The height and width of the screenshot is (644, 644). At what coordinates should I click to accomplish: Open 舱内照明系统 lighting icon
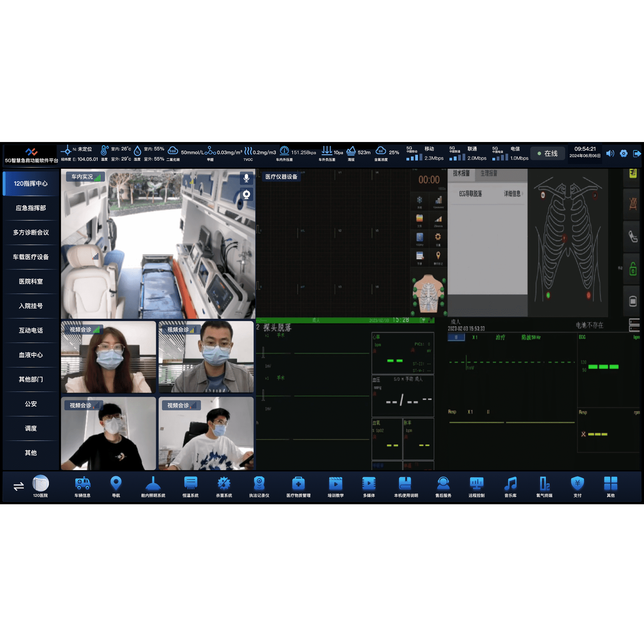click(153, 483)
